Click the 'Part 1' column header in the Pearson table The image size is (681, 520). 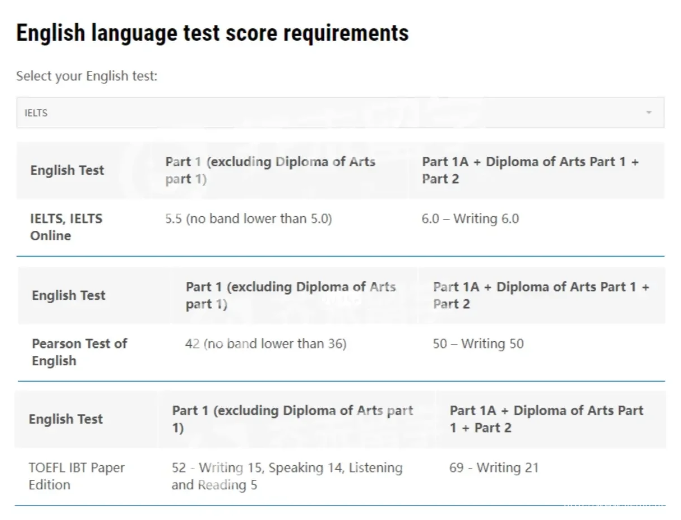coord(290,295)
